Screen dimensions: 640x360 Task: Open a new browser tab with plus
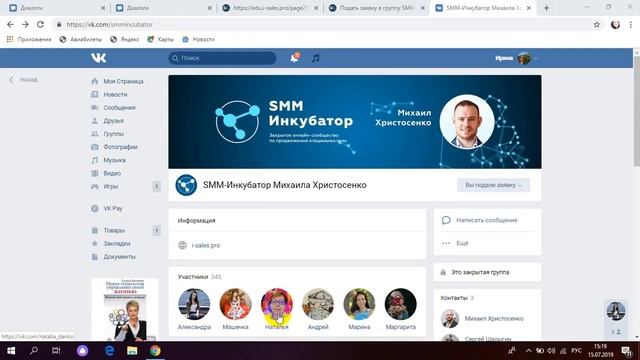click(546, 8)
